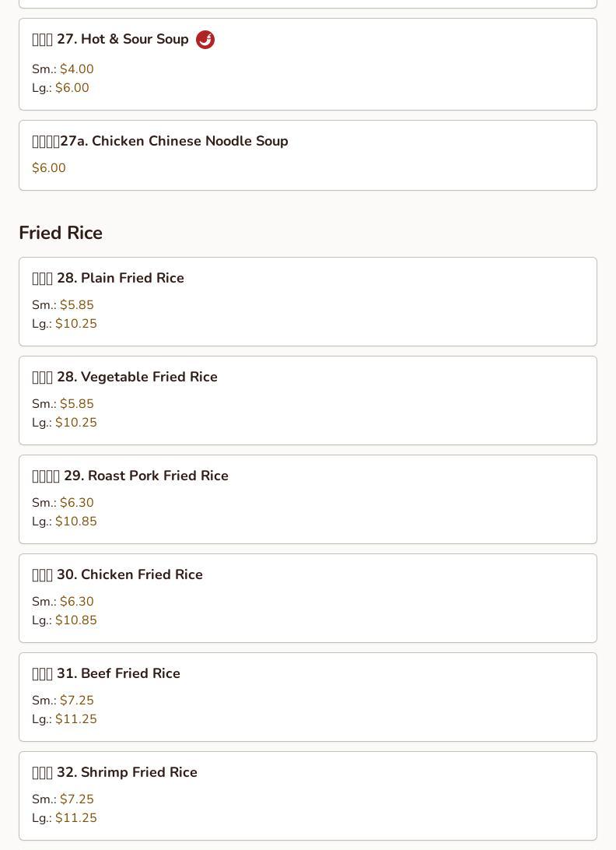Select Roast Pork Fried Rice card
This screenshot has width=616, height=850.
[x=308, y=499]
